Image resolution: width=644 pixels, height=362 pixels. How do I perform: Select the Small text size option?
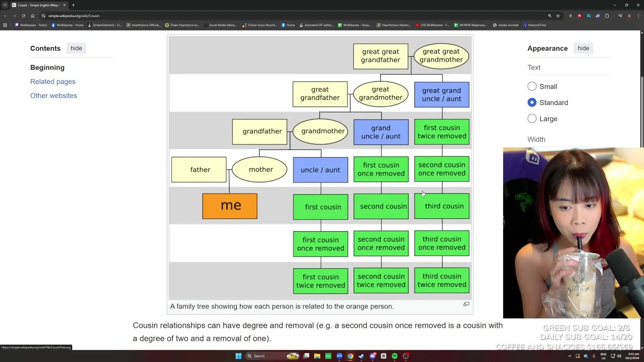click(x=532, y=86)
